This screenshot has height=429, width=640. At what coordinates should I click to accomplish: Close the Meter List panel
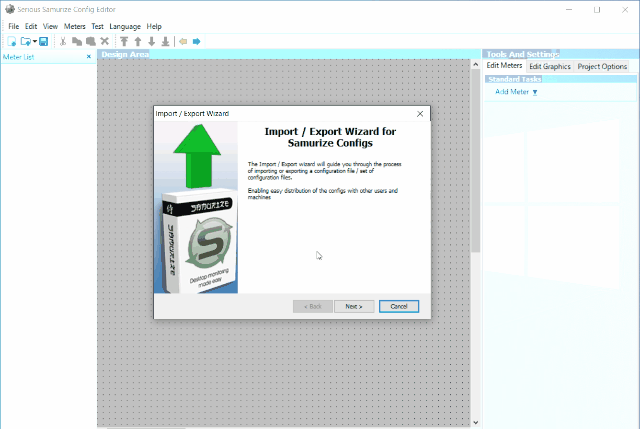click(89, 56)
